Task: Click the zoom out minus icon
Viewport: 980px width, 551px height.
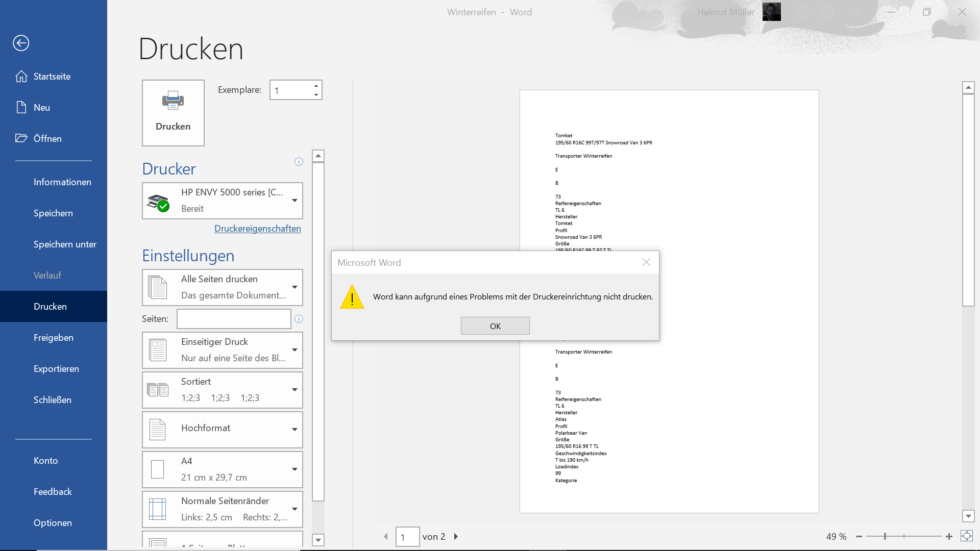Action: [x=859, y=536]
